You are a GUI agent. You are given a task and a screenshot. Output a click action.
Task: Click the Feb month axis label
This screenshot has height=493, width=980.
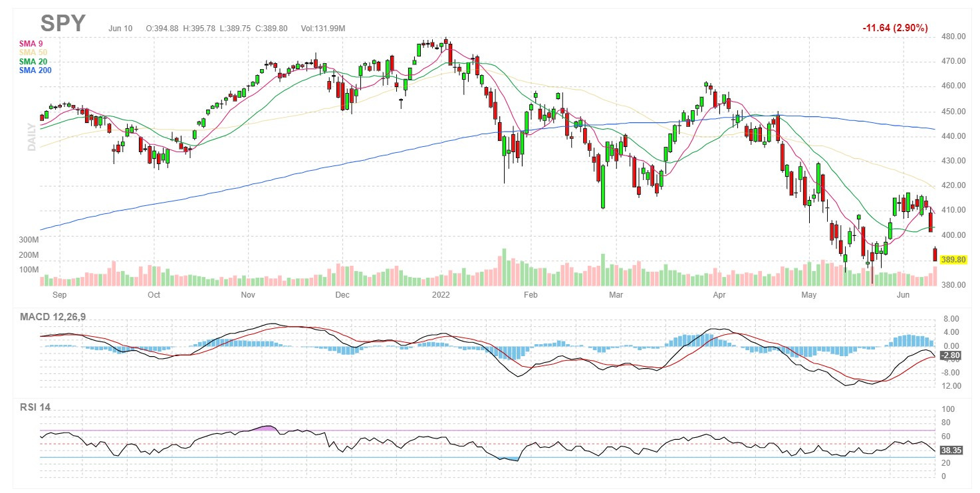point(530,294)
